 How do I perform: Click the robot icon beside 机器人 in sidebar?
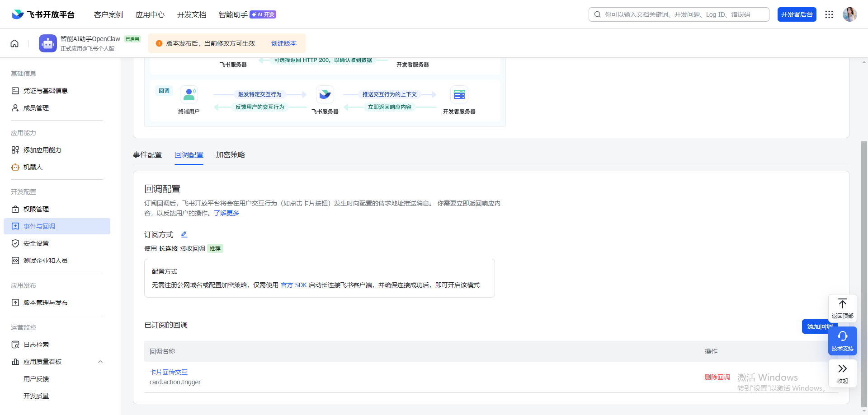pos(15,167)
